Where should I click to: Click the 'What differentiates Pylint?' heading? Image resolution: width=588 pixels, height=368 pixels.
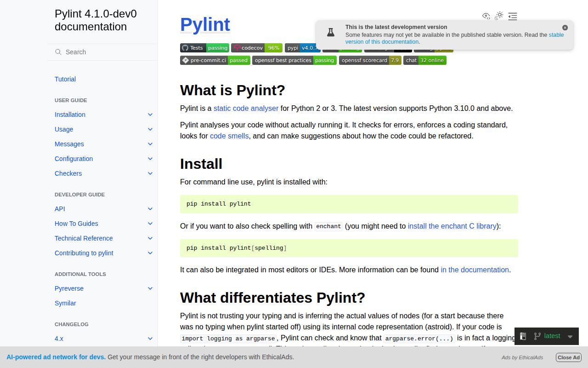click(x=272, y=298)
